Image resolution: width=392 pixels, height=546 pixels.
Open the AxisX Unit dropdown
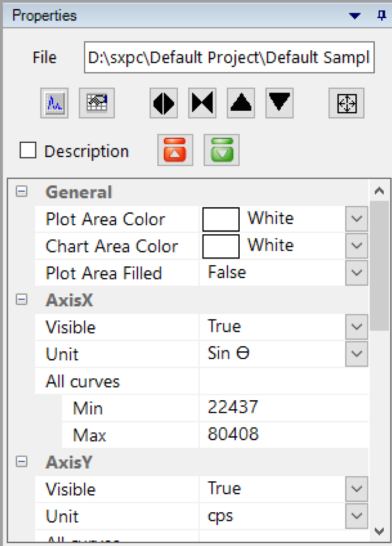tap(356, 354)
